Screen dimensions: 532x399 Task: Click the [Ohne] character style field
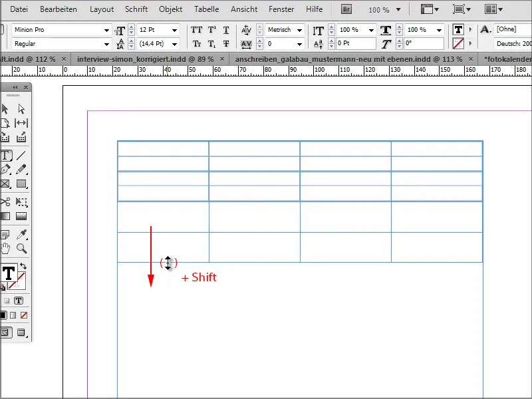pos(513,29)
